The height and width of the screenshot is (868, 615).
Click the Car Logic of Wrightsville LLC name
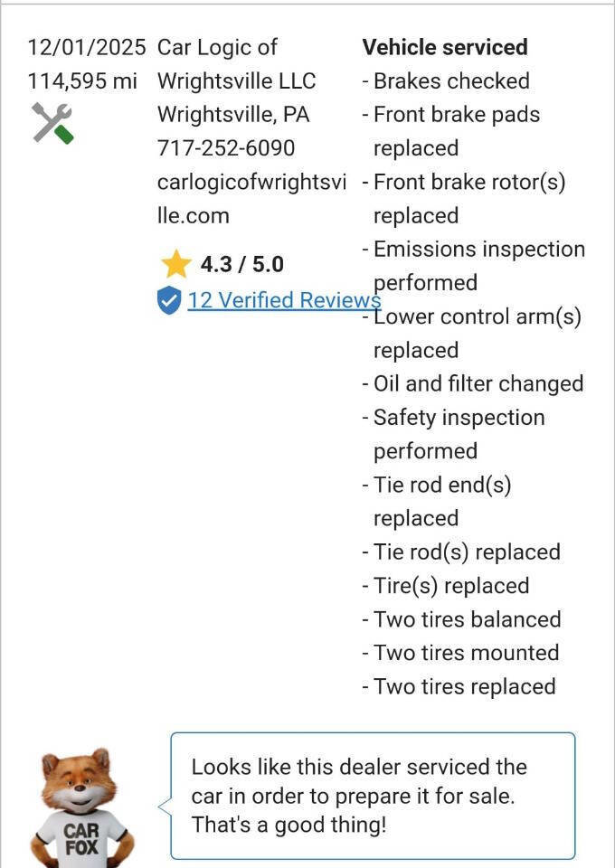pos(236,64)
